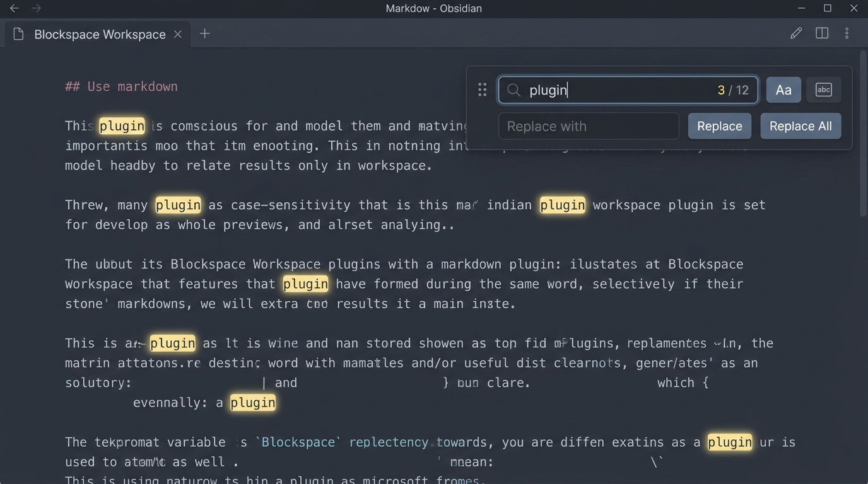Image resolution: width=868 pixels, height=484 pixels.
Task: Click the inline code `Blockspace`
Action: [298, 442]
